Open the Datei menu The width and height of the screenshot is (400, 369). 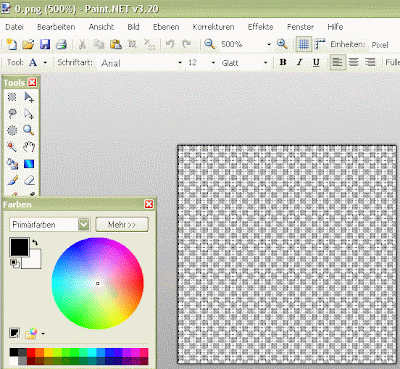[x=14, y=27]
